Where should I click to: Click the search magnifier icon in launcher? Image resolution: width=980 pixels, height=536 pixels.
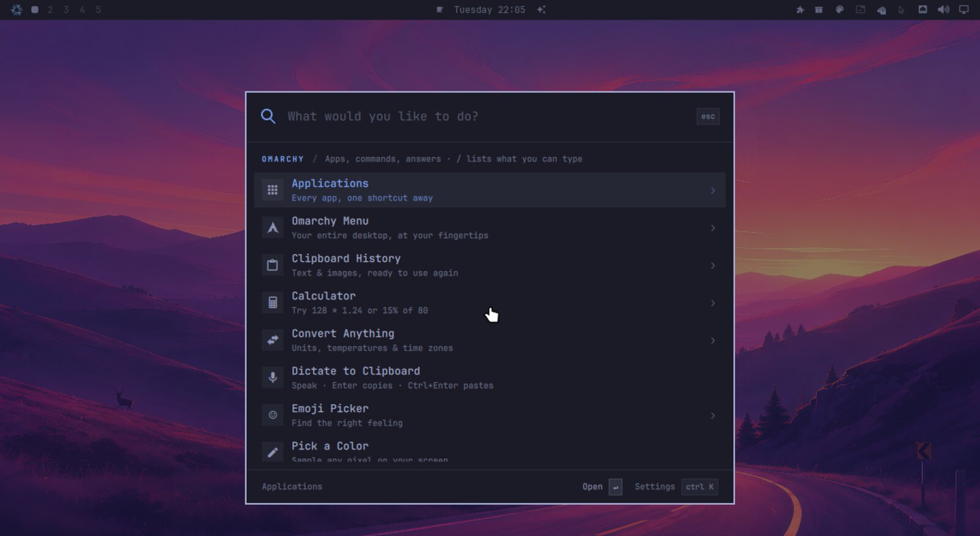tap(268, 116)
